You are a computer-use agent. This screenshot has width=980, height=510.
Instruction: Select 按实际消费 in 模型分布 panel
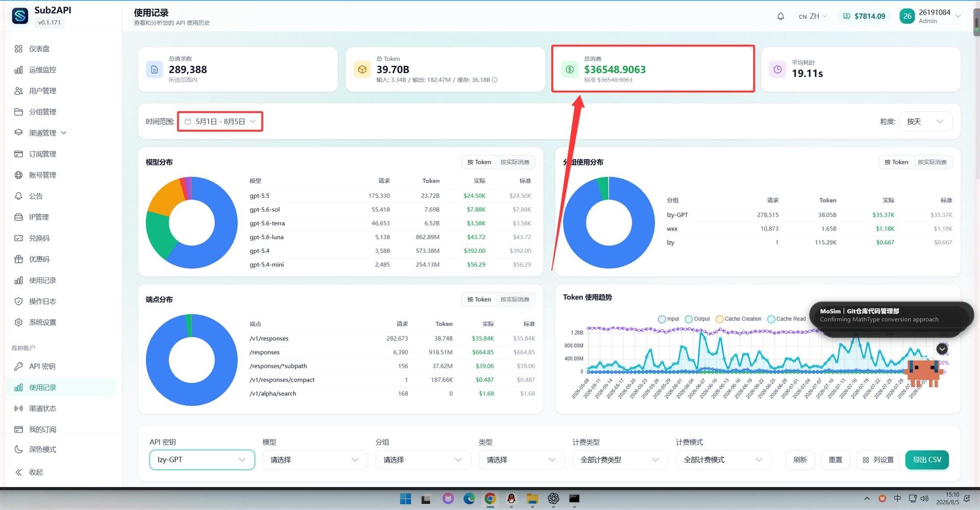(x=514, y=162)
